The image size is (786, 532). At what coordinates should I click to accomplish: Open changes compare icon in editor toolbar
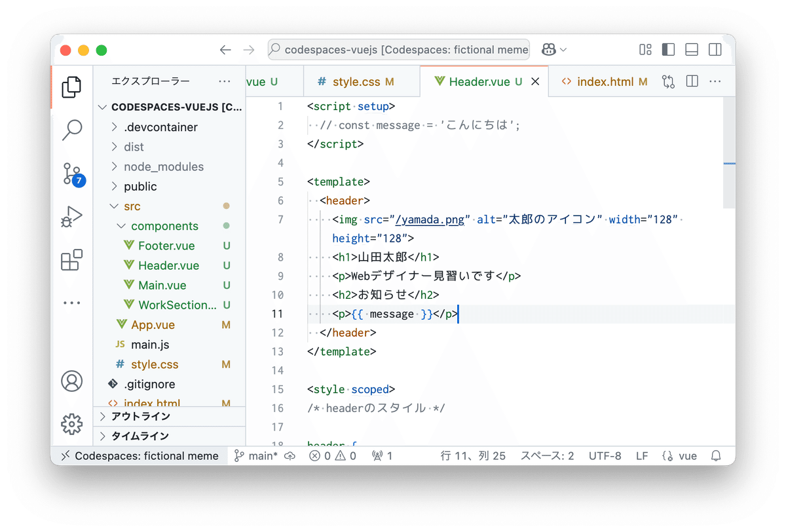tap(668, 81)
